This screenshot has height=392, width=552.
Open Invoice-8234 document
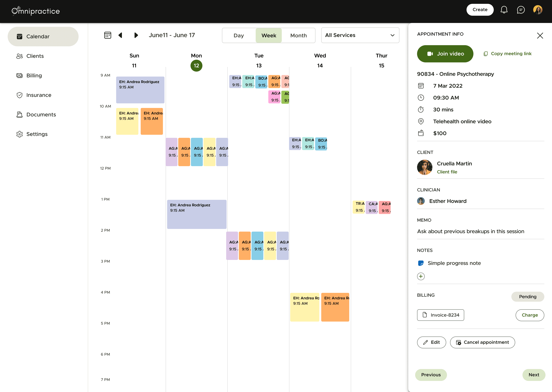pyautogui.click(x=441, y=315)
